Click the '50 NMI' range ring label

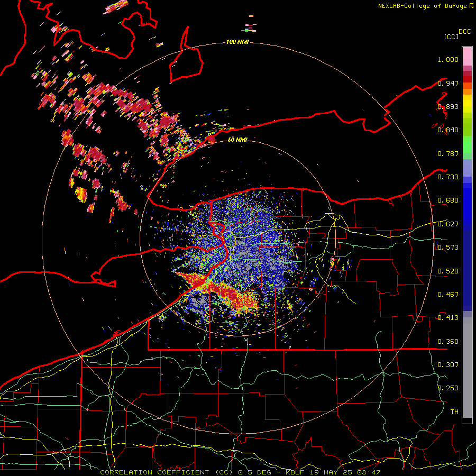pos(237,140)
